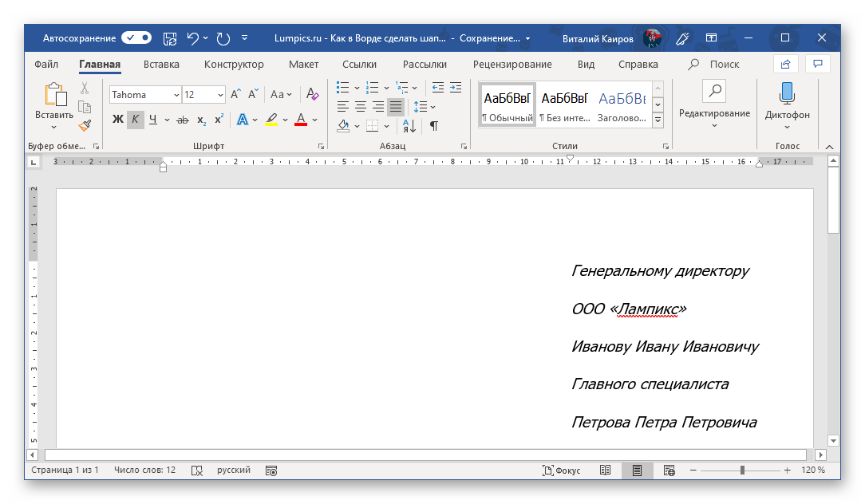Show paragraph marks with the pilcrow icon

tap(433, 125)
